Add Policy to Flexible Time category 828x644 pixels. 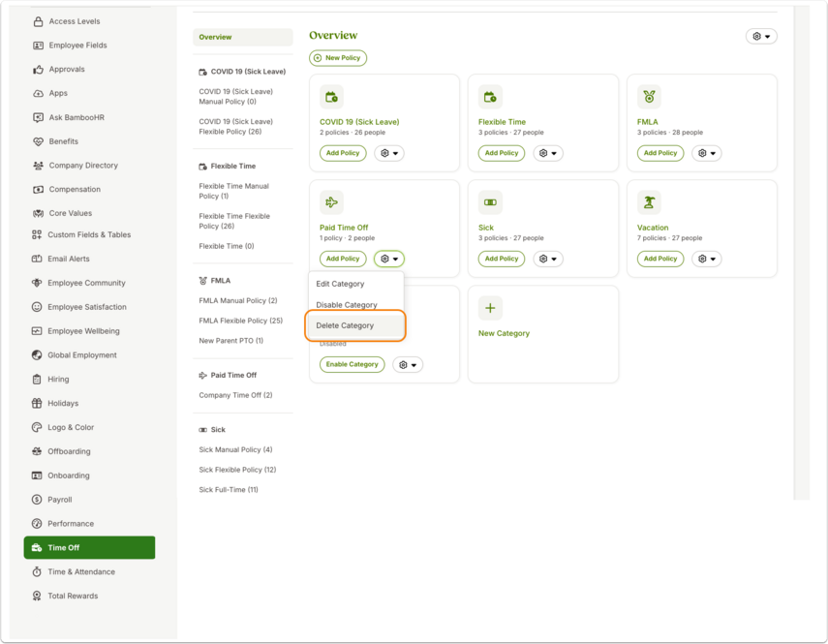point(502,153)
